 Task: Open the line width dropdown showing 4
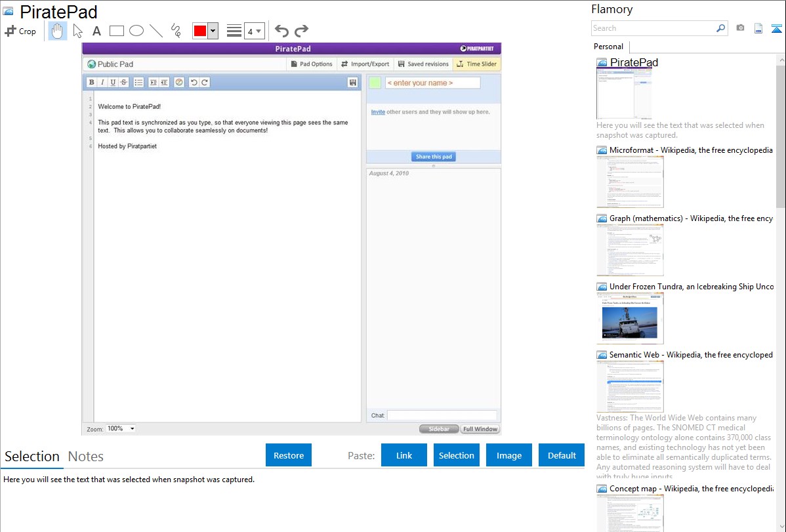click(254, 31)
